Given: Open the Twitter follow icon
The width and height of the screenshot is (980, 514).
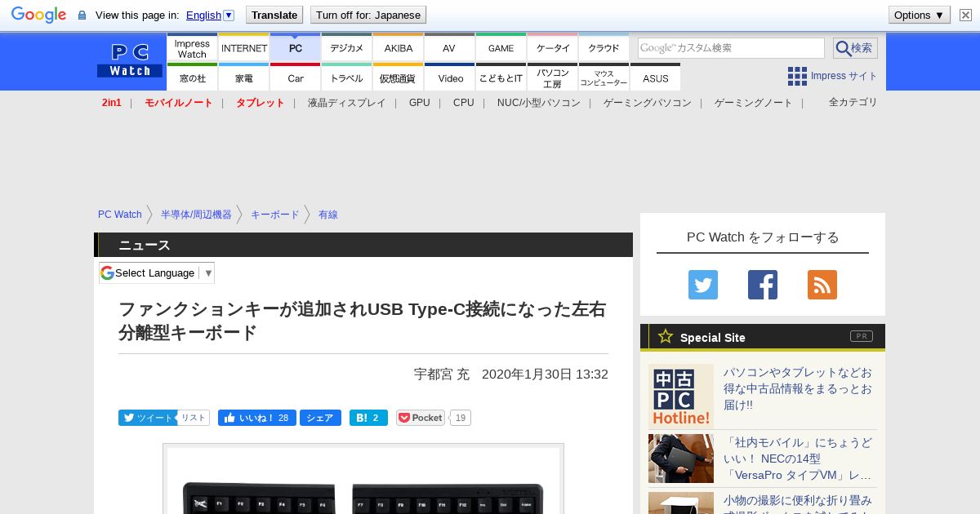Looking at the screenshot, I should coord(703,285).
